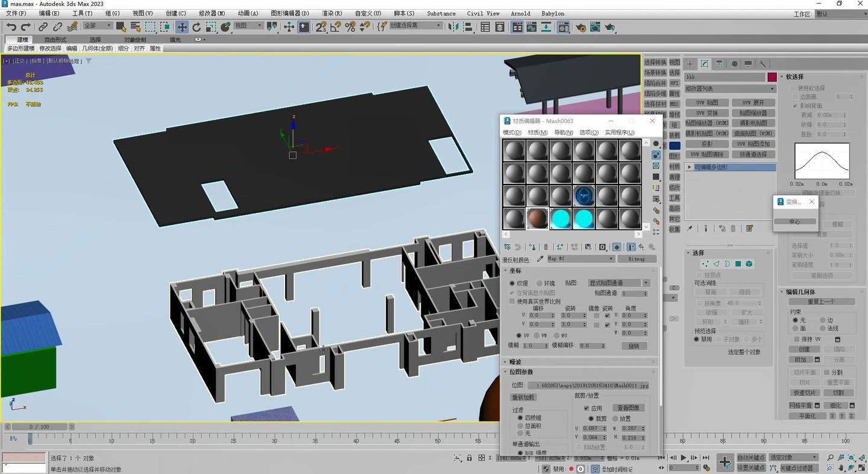Click the 重新加载 button

point(523,397)
